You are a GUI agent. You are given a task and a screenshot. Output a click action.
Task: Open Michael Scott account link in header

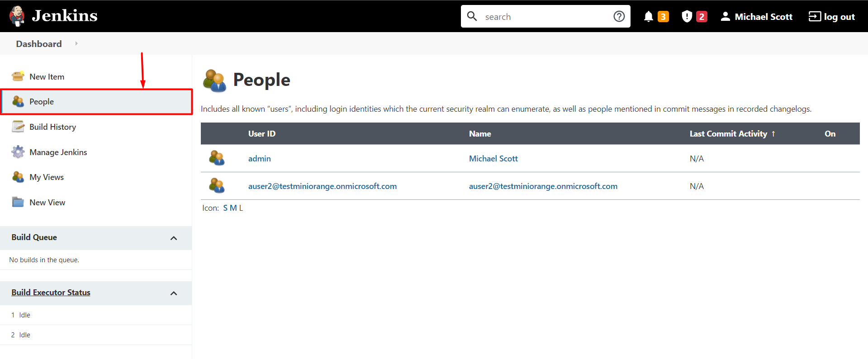[x=764, y=17]
